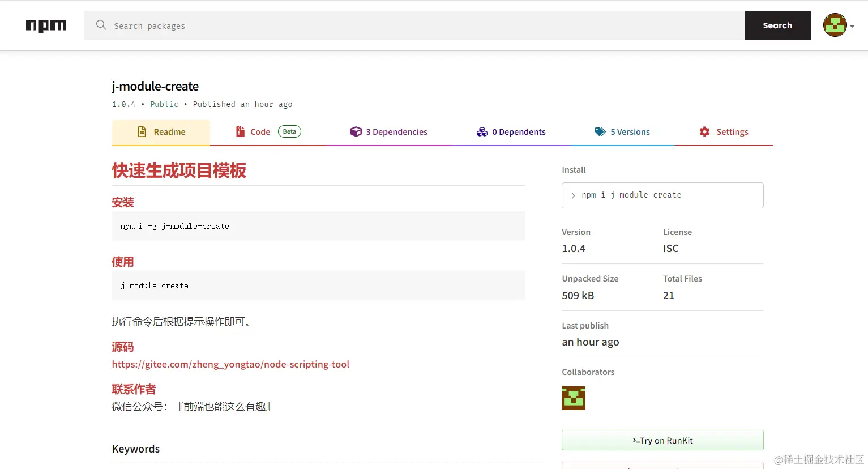
Task: Click the install command chevron icon
Action: pos(573,195)
